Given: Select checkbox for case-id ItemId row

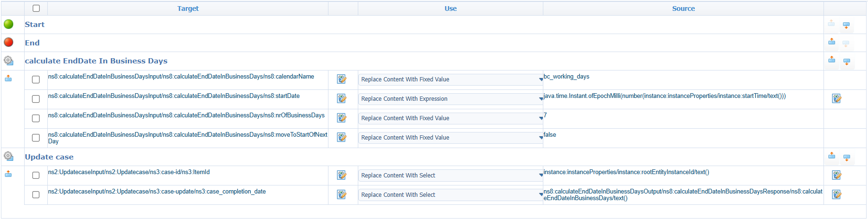Looking at the screenshot, I should click(x=36, y=176).
